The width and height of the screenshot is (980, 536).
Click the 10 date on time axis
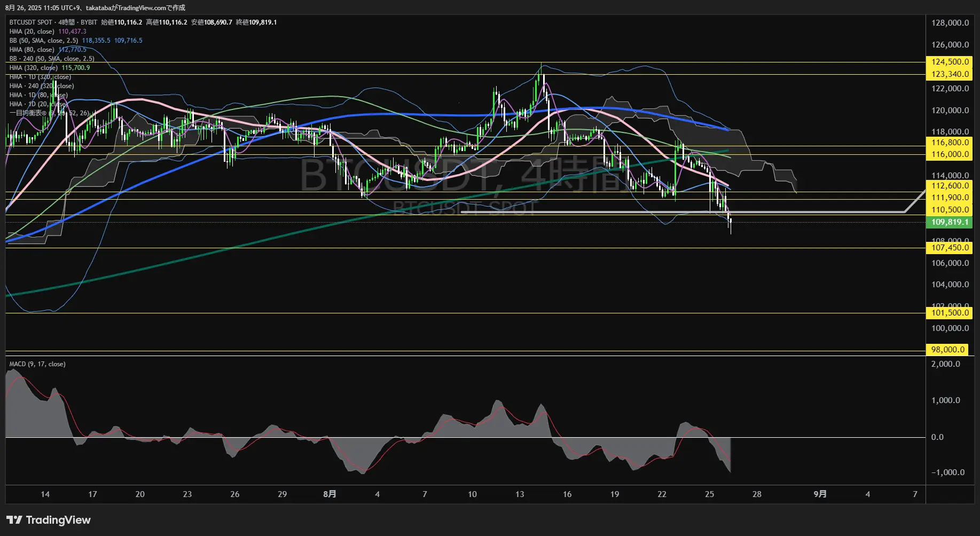[472, 494]
